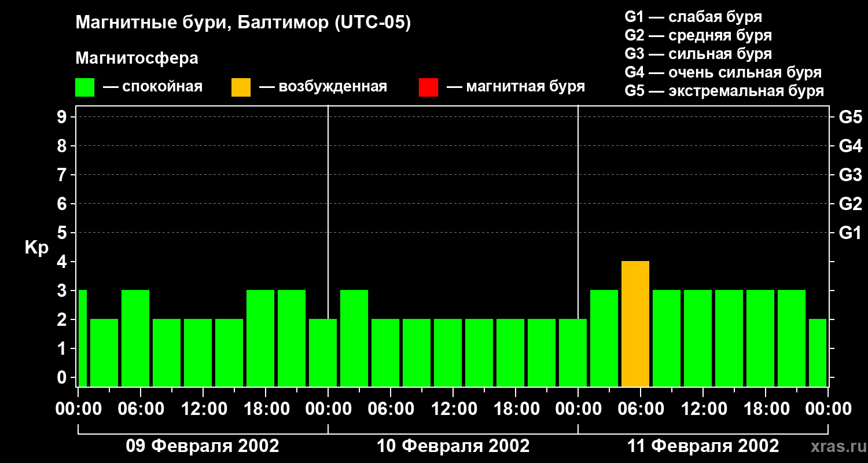Screen dimensions: 868x463
Task: Click the 'G5' label on the right axis
Action: point(850,117)
